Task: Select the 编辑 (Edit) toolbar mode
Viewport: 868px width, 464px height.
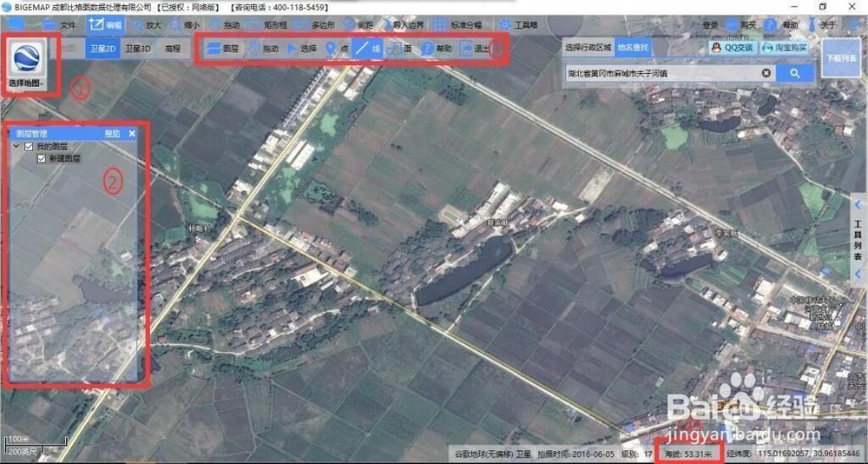Action: coord(105,25)
